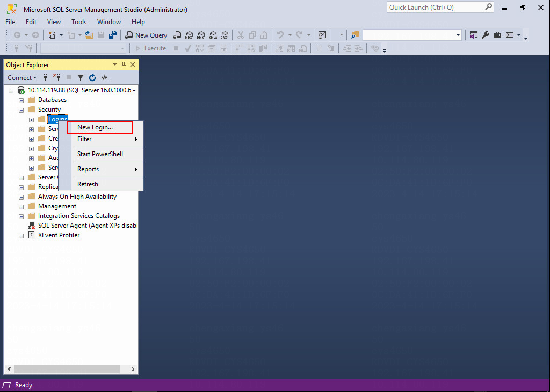550x392 pixels.
Task: Click the Filter funnel icon
Action: 81,77
